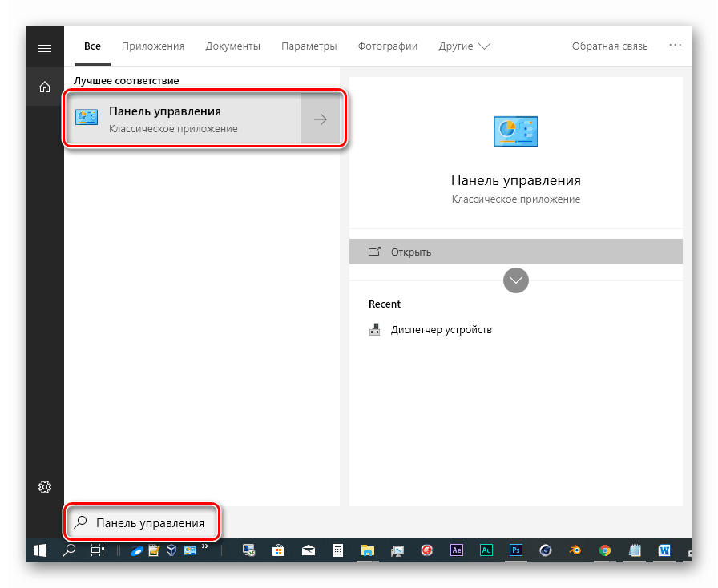This screenshot has width=718, height=588.
Task: Switch to the Документы tab
Action: 232,46
